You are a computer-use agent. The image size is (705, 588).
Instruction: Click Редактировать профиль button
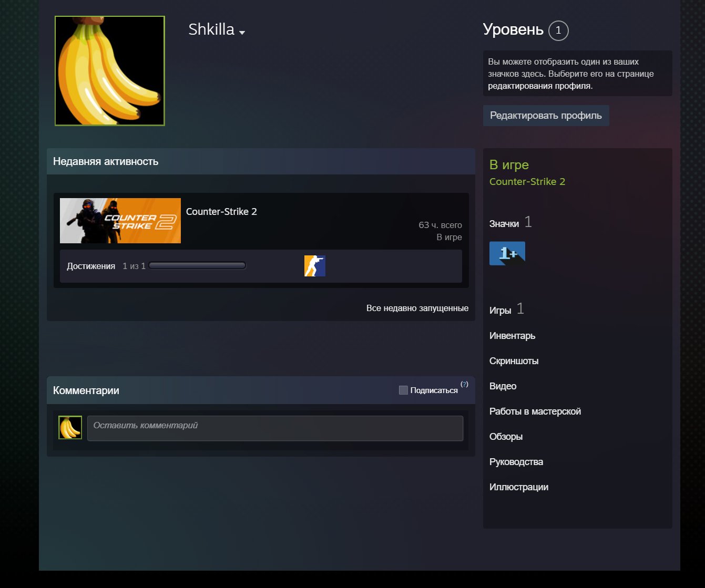(546, 116)
